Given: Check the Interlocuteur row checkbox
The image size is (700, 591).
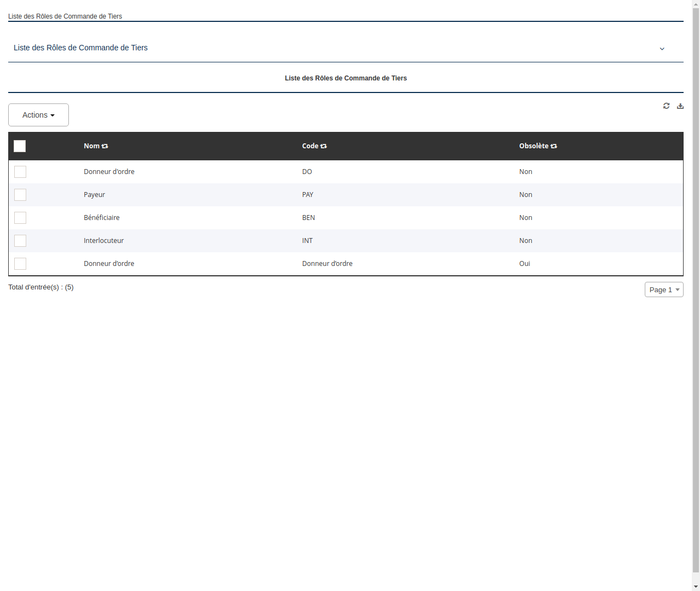Looking at the screenshot, I should tap(20, 241).
